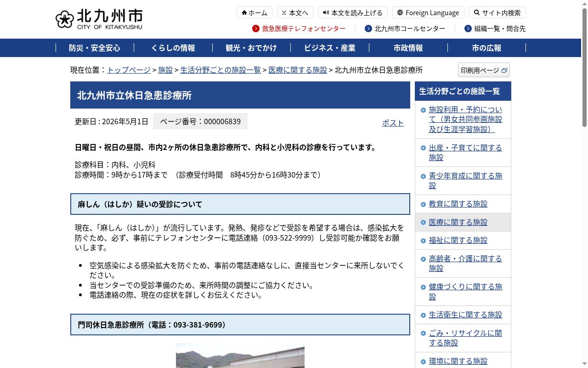Viewport: 588px width, 368px height.
Task: Click the トップページ breadcrumb link
Action: [x=129, y=70]
